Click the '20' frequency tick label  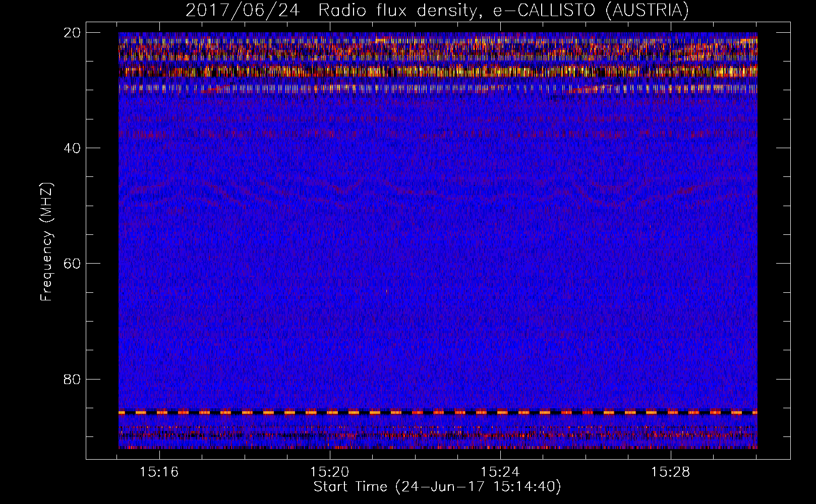[72, 33]
